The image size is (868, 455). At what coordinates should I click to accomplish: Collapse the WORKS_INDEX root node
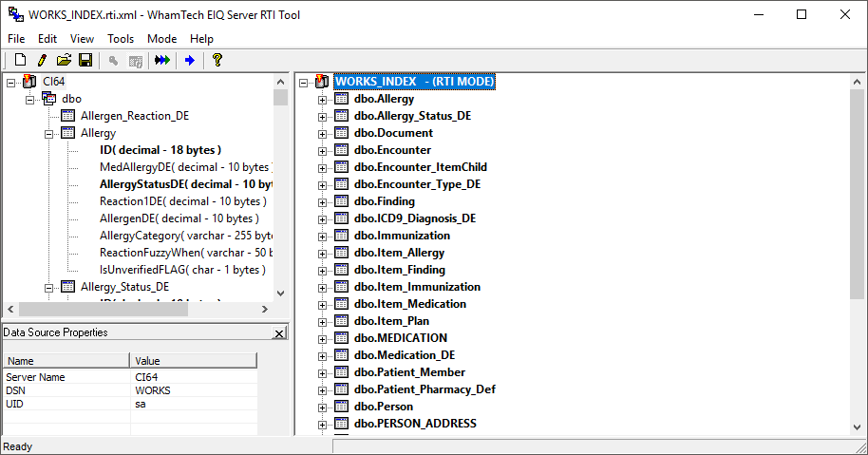[303, 83]
